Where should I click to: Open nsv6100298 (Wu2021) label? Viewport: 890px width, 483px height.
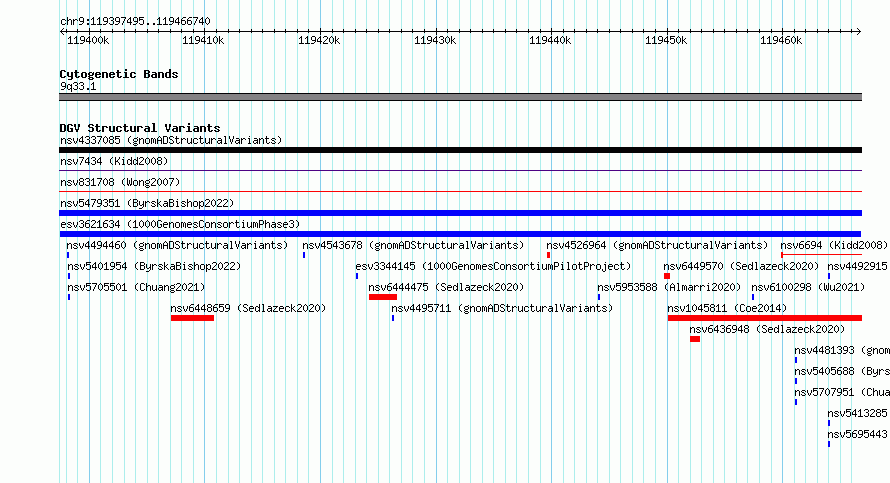(x=808, y=287)
